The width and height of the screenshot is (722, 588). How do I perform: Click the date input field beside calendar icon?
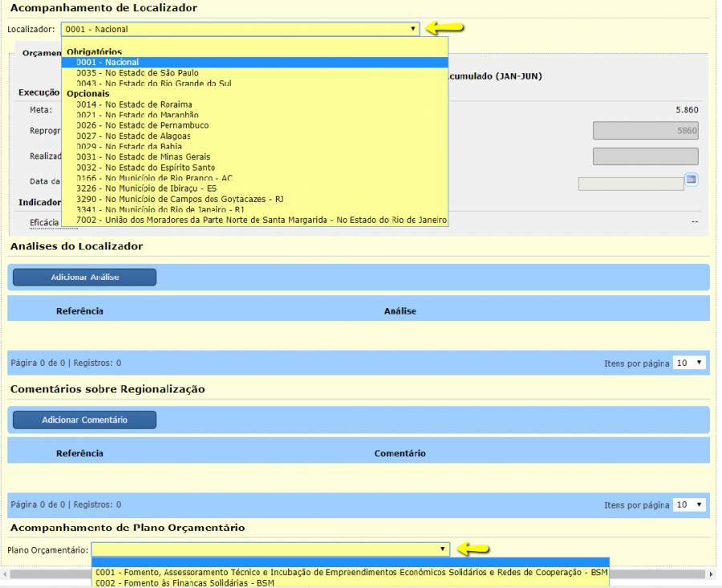point(631,184)
